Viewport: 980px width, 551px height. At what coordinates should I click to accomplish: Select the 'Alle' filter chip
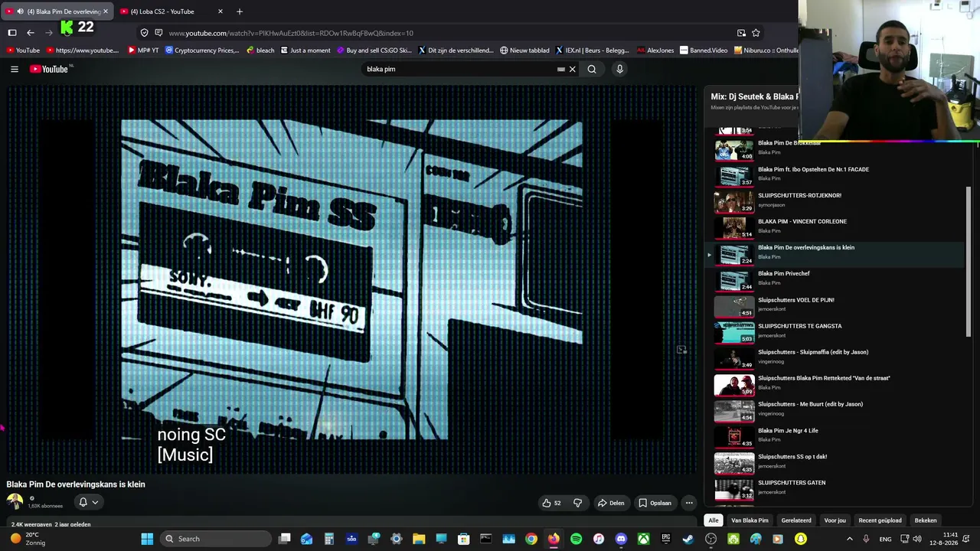click(x=714, y=520)
